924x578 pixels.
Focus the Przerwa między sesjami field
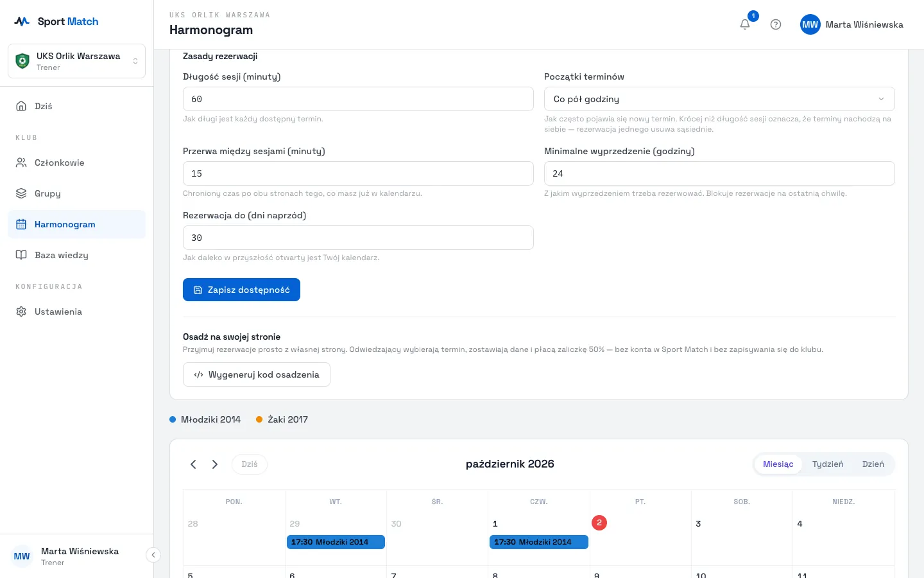pos(358,173)
